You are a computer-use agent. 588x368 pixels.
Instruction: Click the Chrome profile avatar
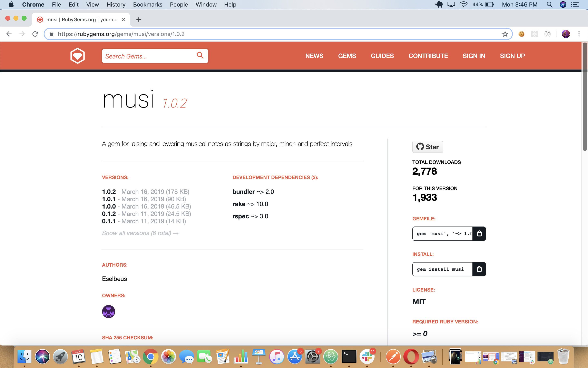[x=566, y=34]
